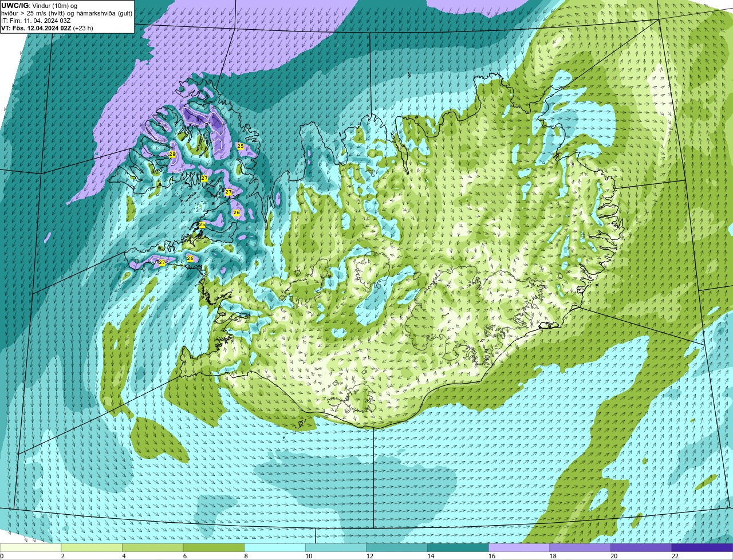Click the legend swatch above 22 m/s
733x560 pixels.
(702, 547)
